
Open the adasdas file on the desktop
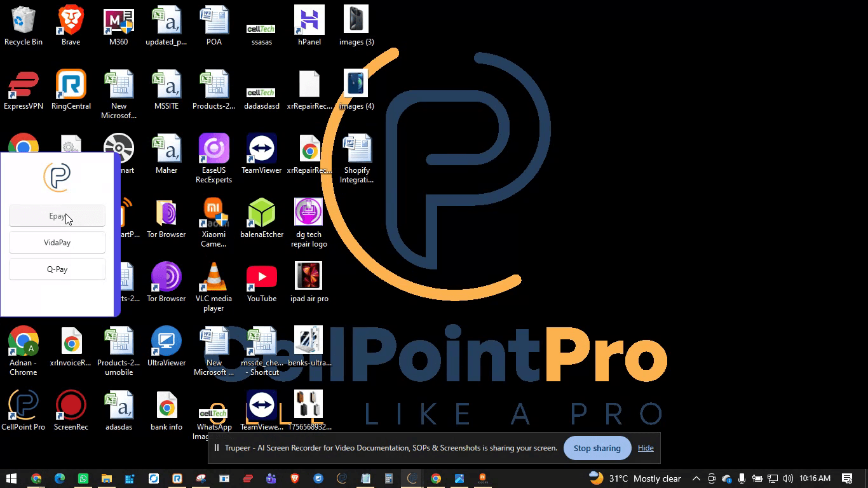click(119, 411)
